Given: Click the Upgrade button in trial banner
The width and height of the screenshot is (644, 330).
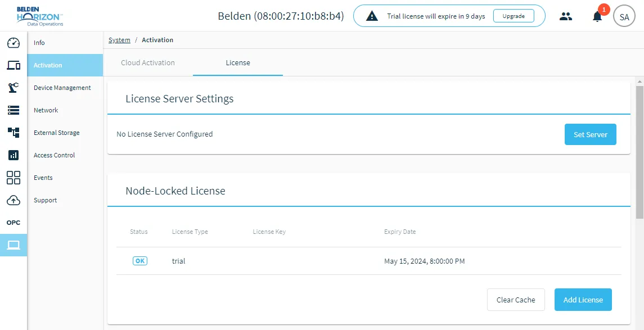Looking at the screenshot, I should pyautogui.click(x=514, y=16).
